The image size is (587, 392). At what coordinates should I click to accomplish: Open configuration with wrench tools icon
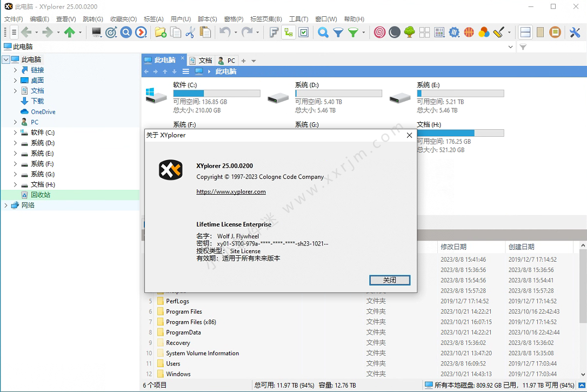tap(575, 32)
